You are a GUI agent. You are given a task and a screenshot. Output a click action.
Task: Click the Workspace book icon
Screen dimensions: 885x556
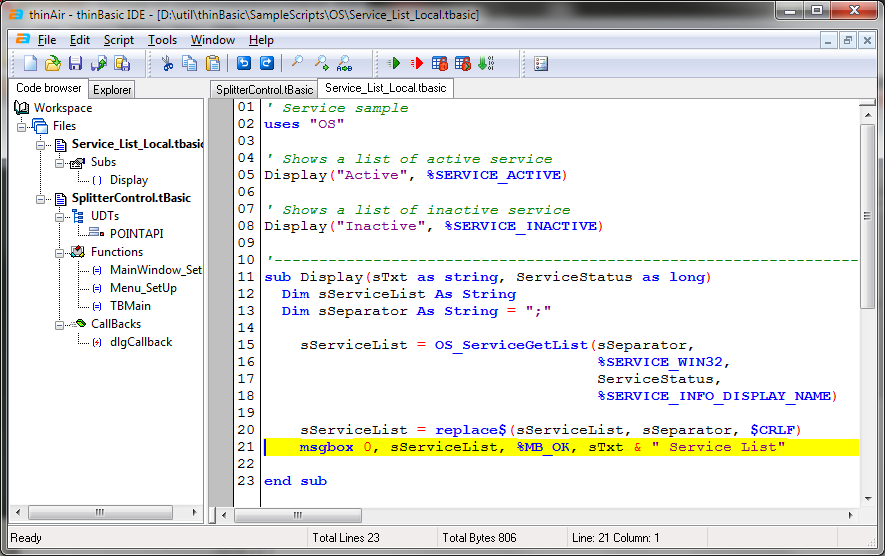coord(21,107)
